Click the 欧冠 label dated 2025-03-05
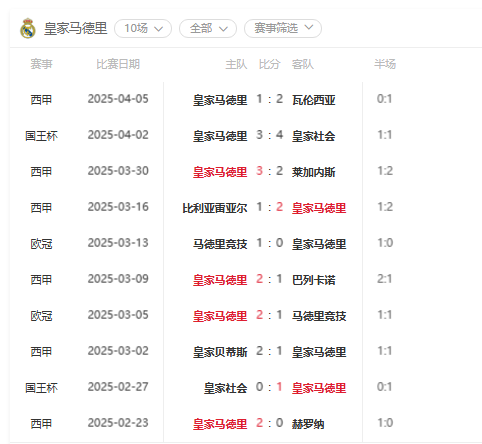This screenshot has height=444, width=482. 41,316
